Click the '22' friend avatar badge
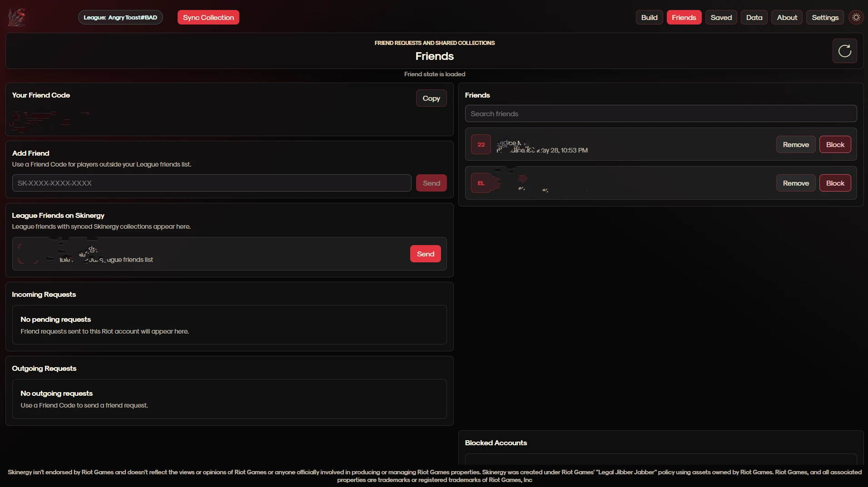Screen dimensions: 868x487 coord(481,145)
